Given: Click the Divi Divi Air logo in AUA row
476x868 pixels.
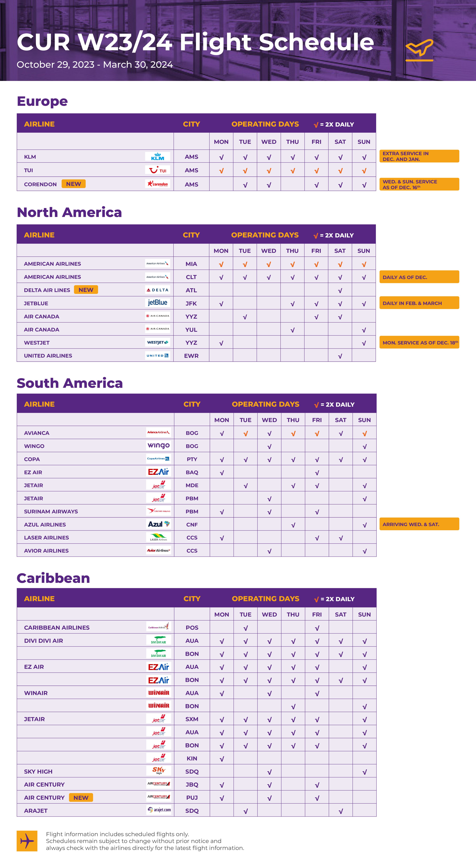Looking at the screenshot, I should 158,640.
